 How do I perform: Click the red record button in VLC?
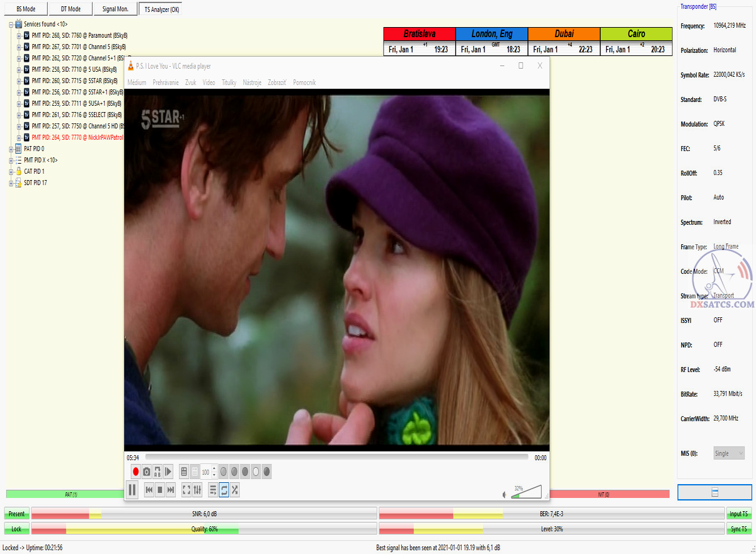pos(135,472)
